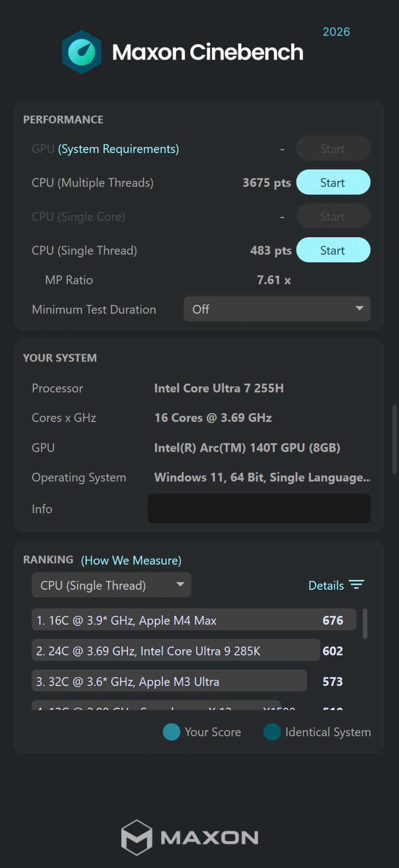Viewport: 399px width, 868px height.
Task: Click the main window vertical scrollbar
Action: (395, 439)
